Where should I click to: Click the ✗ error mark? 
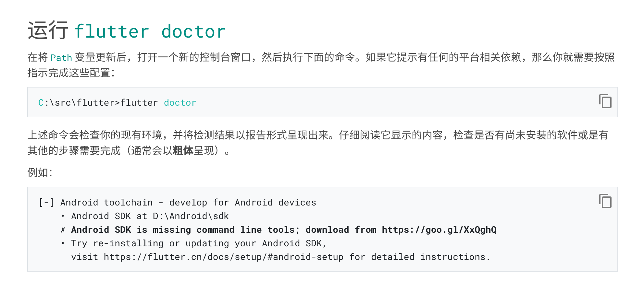pos(63,230)
